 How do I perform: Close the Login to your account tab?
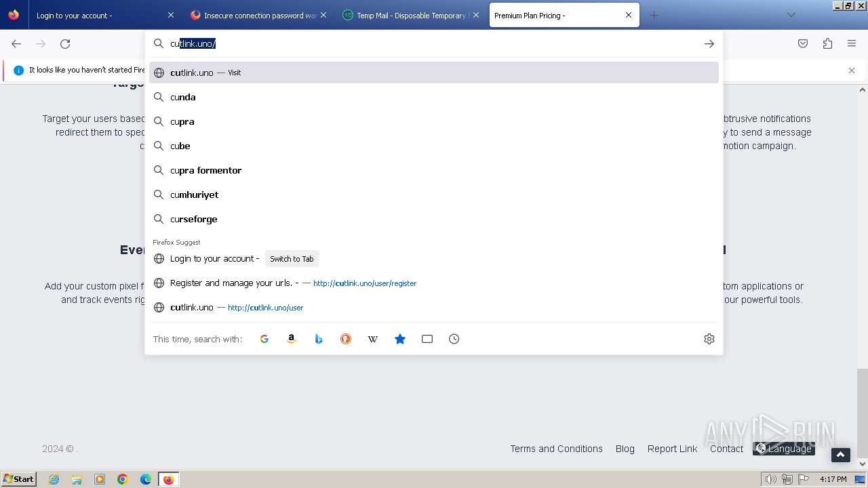point(170,15)
